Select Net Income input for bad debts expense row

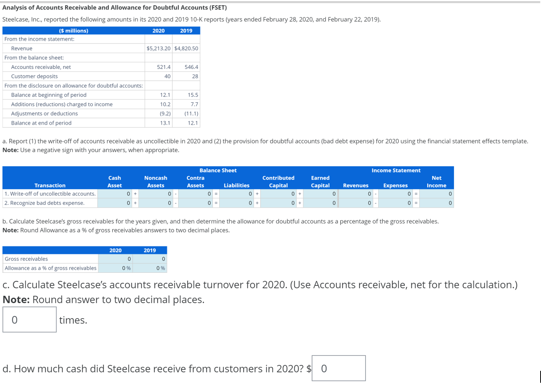(x=437, y=203)
